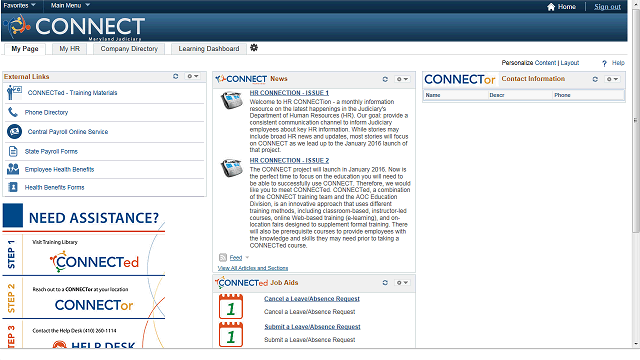This screenshot has width=640, height=360.
Task: Open Cancel a Leave/Absence Request link
Action: click(312, 299)
